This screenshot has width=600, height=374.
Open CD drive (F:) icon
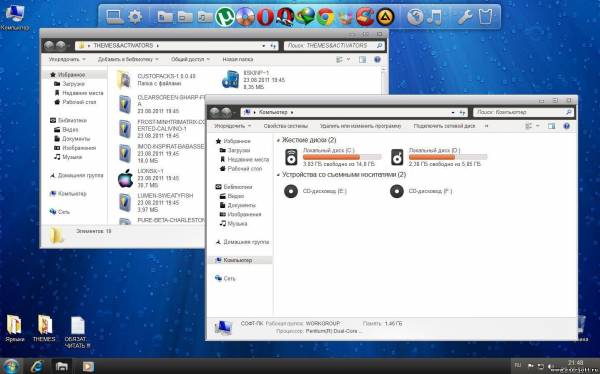[397, 191]
